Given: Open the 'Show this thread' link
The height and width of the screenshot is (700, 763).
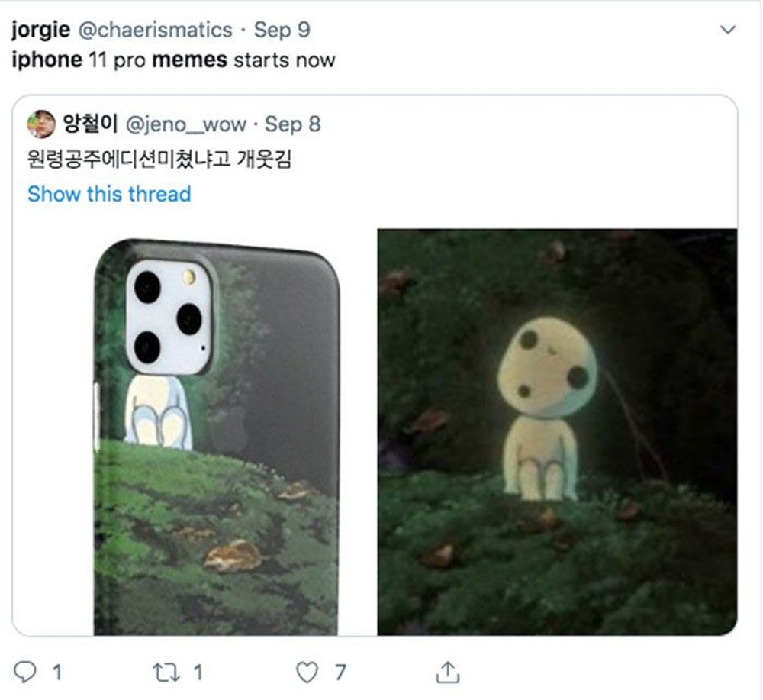Looking at the screenshot, I should (x=109, y=194).
